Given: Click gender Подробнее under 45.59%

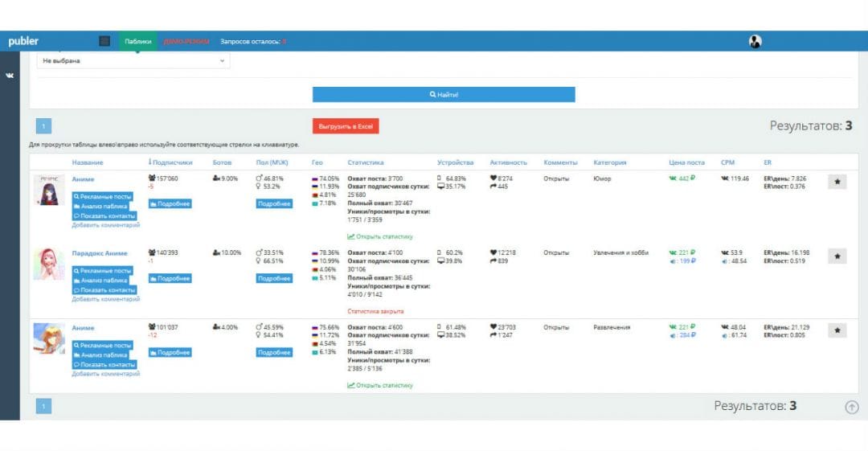Looking at the screenshot, I should [x=274, y=352].
